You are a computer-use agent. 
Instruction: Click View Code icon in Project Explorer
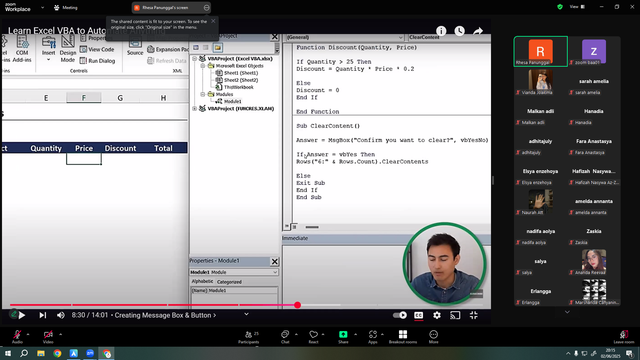(x=196, y=47)
